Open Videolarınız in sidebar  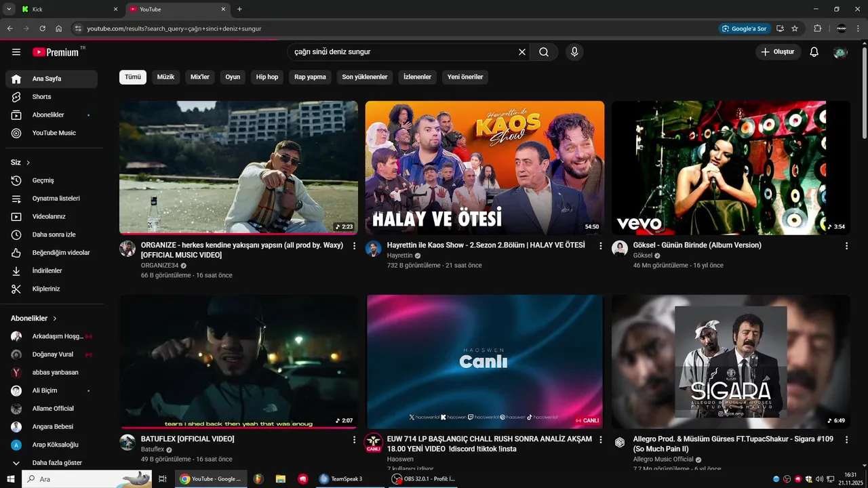click(x=52, y=216)
